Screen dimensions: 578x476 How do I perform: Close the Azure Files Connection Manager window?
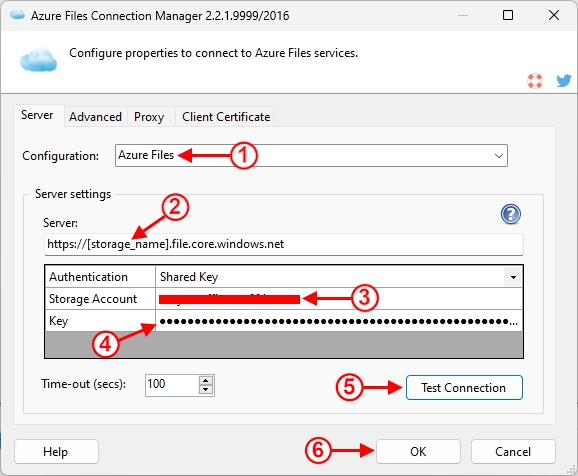coord(554,15)
